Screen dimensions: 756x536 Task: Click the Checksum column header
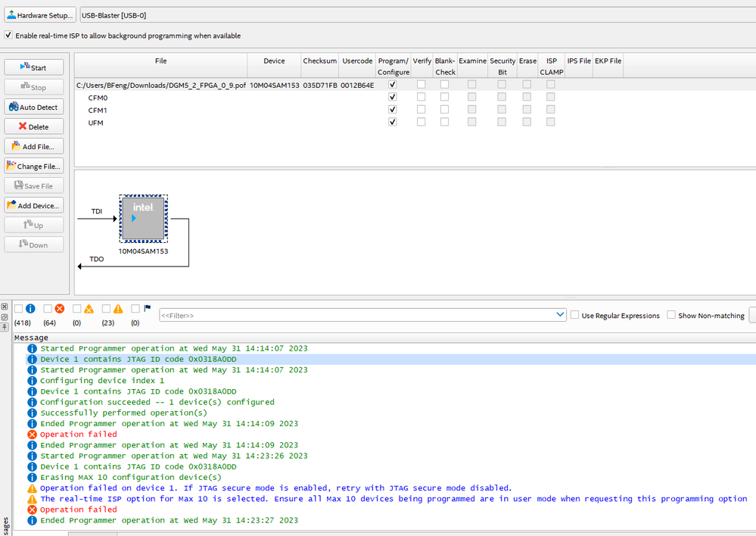319,61
